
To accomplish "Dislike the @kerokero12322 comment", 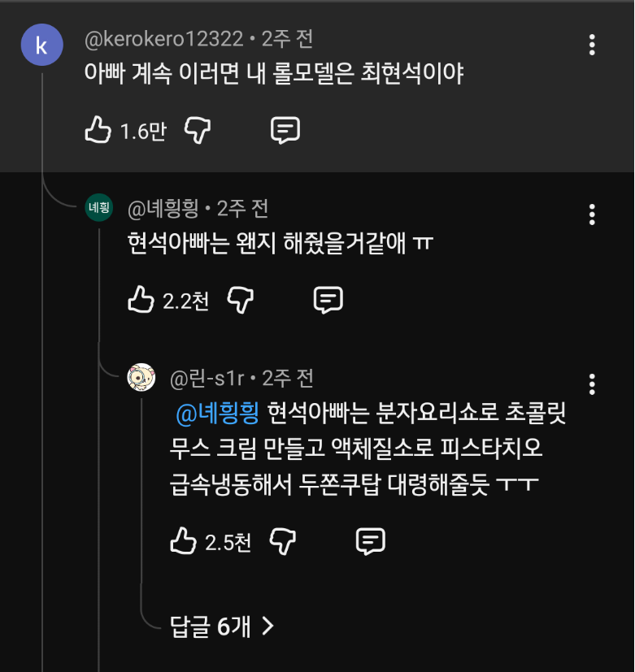I will (x=198, y=130).
